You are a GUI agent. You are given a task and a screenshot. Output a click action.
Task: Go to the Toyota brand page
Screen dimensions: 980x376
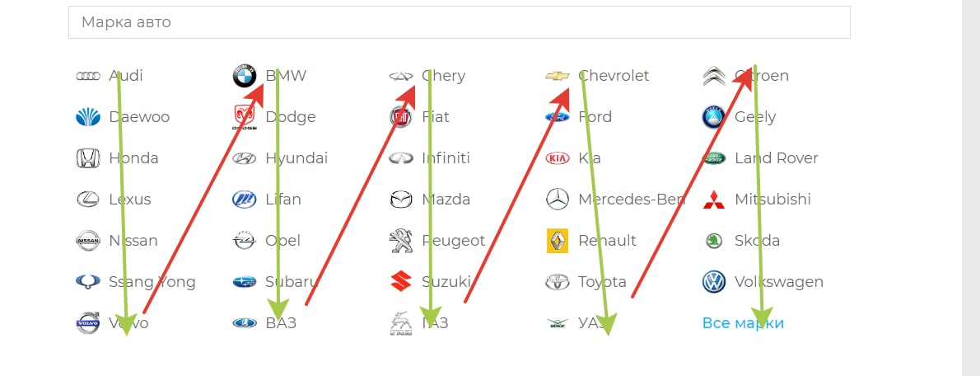(x=602, y=282)
